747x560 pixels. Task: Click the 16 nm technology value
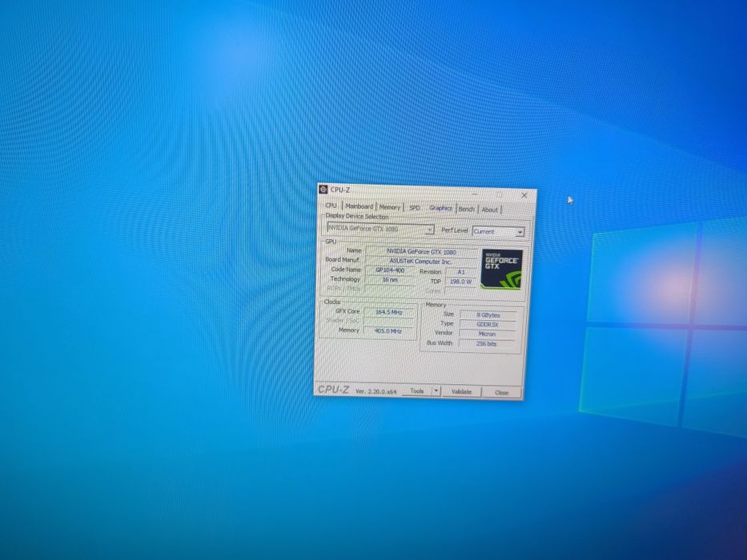click(x=390, y=279)
